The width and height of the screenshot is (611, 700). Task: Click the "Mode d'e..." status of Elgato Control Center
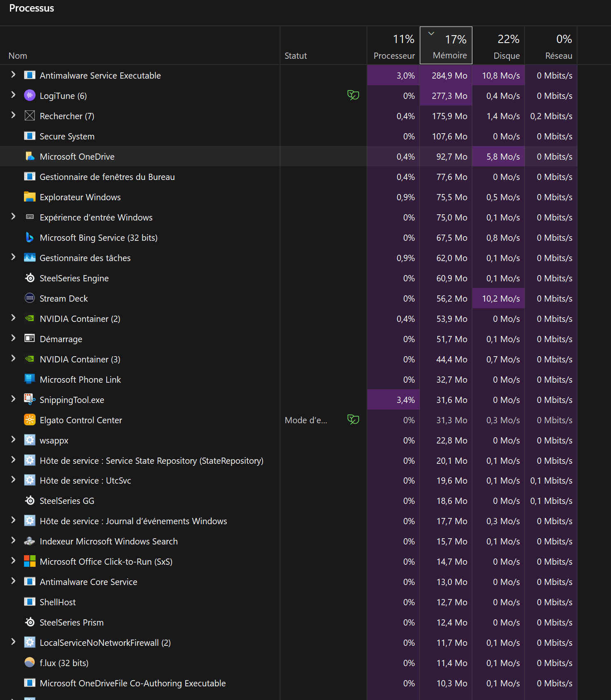point(306,420)
